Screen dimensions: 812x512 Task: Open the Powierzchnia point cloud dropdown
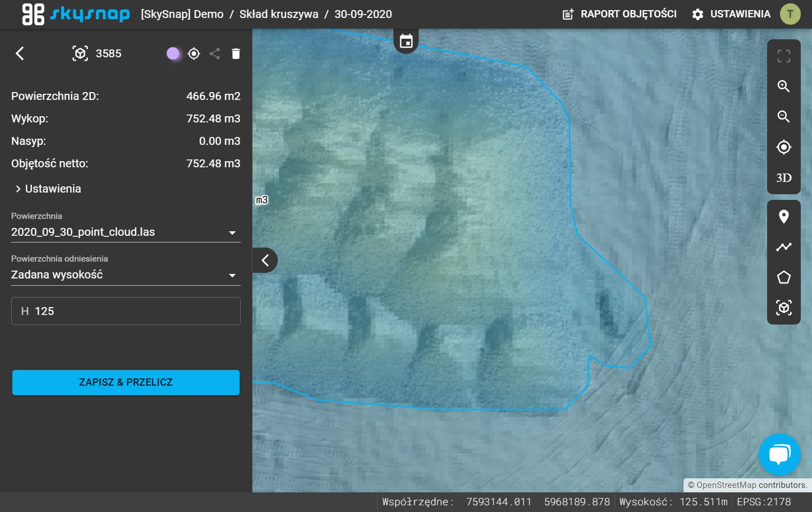pyautogui.click(x=126, y=232)
